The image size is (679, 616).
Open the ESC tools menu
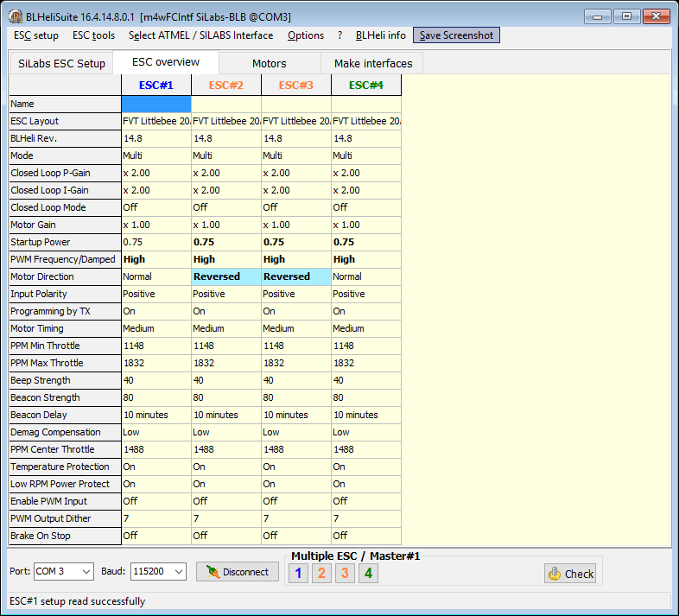pyautogui.click(x=93, y=35)
